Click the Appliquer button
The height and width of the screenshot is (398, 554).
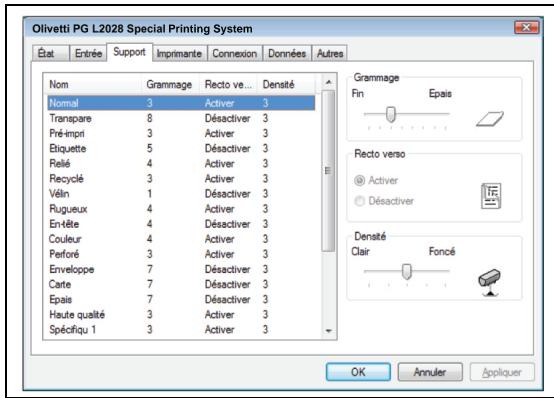click(x=502, y=372)
